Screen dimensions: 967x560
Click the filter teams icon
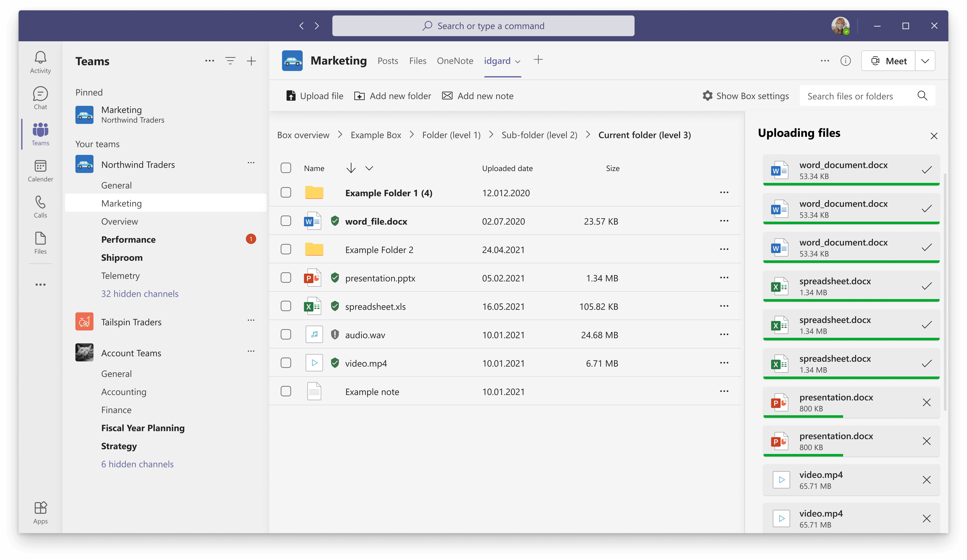pyautogui.click(x=230, y=61)
